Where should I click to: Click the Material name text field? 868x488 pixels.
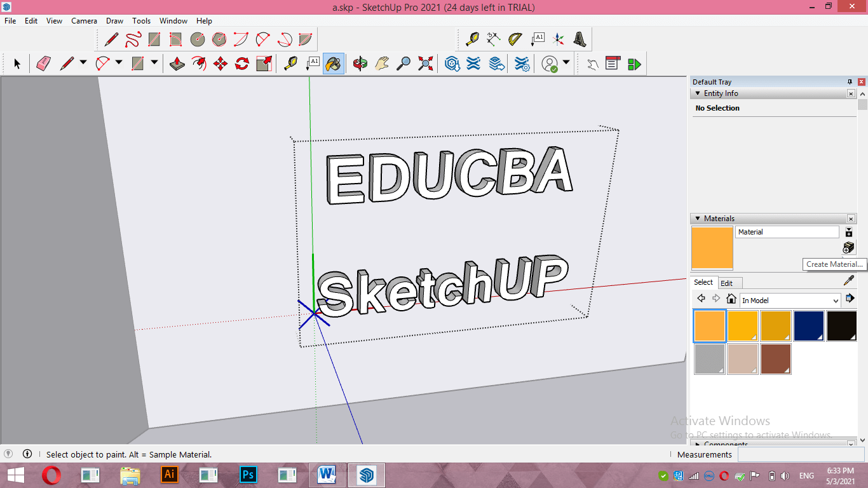pyautogui.click(x=787, y=232)
